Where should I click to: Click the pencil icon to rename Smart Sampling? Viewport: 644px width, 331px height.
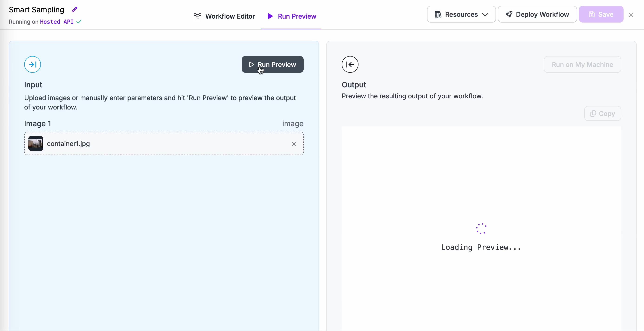75,10
